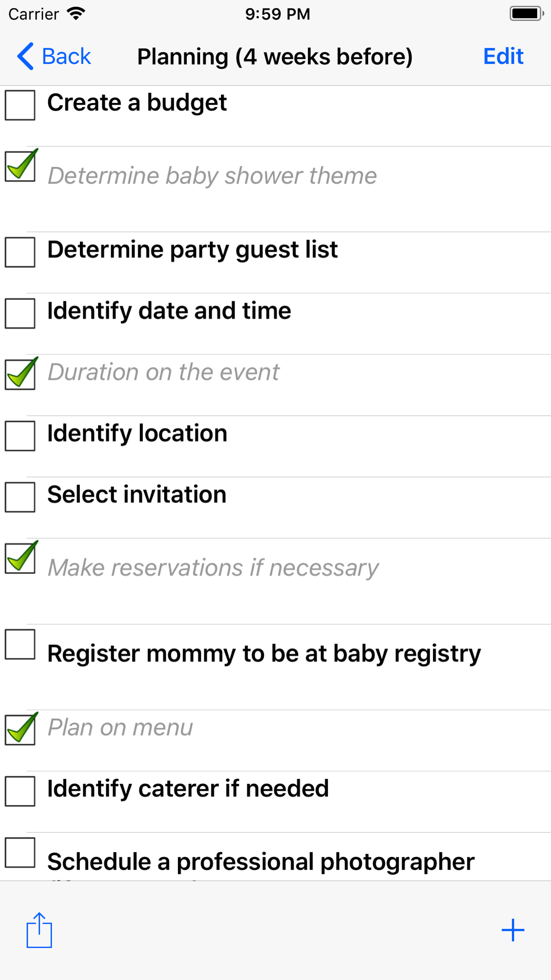Screen dimensions: 551x980
Task: Tap the Edit button
Action: [x=503, y=56]
